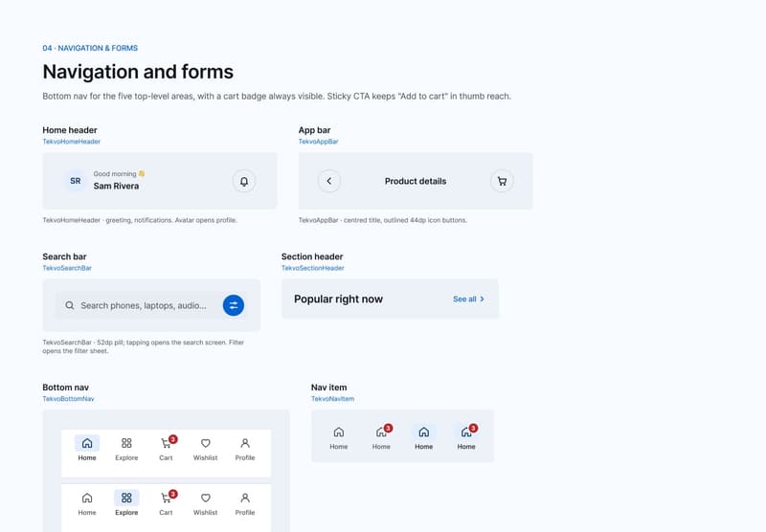
Task: Click Profile icon in second bottom nav
Action: click(x=245, y=498)
